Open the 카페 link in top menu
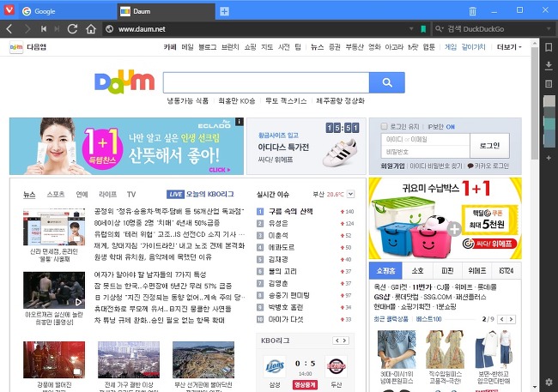 tap(170, 47)
